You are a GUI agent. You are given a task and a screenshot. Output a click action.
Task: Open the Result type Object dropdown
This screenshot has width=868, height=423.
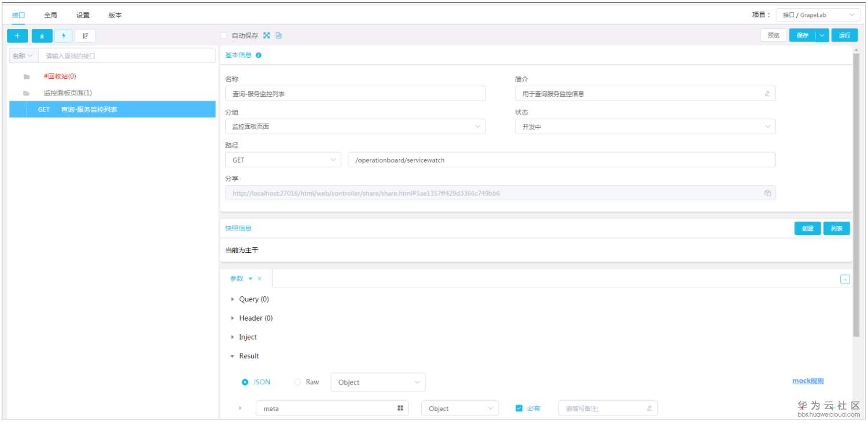pos(378,382)
